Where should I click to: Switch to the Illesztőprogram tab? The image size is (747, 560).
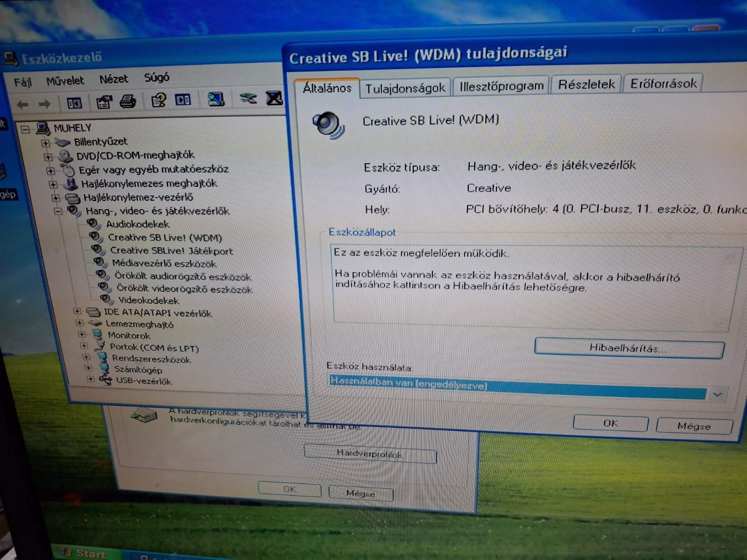pyautogui.click(x=501, y=86)
